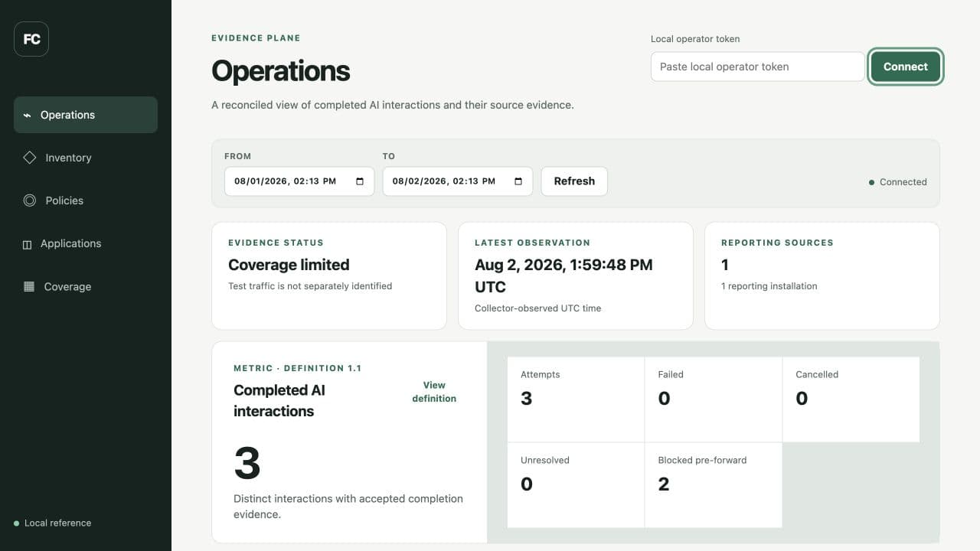
Task: Click the Connect button
Action: [906, 67]
